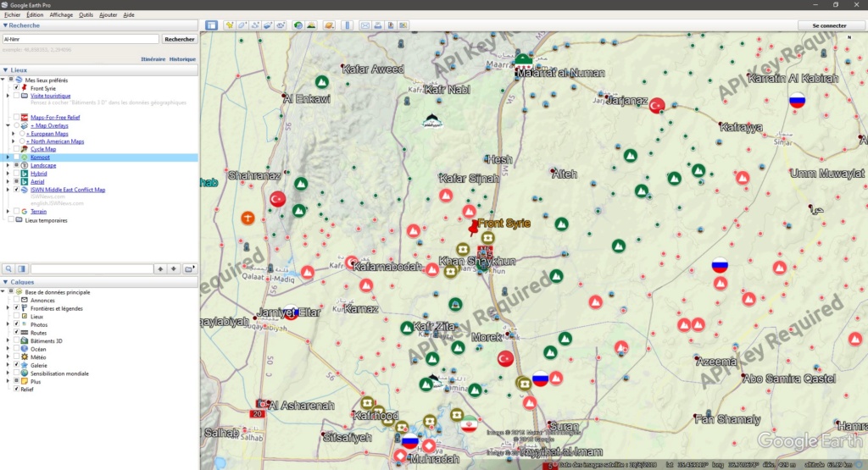This screenshot has height=470, width=868.
Task: Select the European Maps radio button
Action: click(22, 133)
